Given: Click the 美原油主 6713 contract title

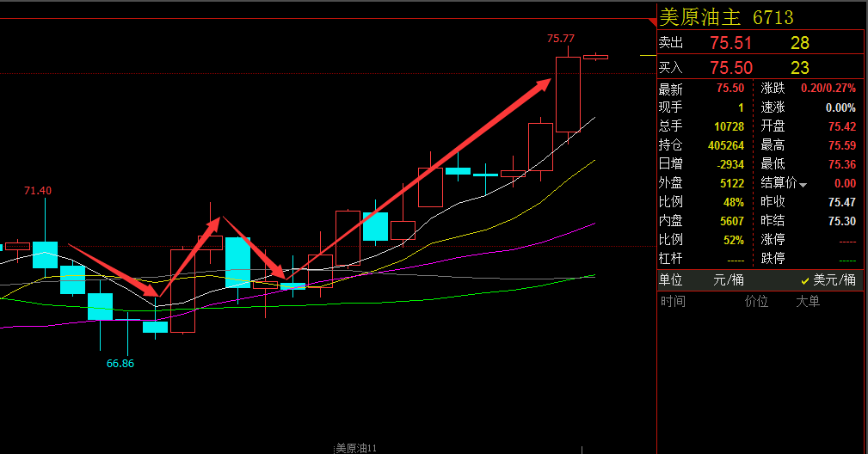Looking at the screenshot, I should (726, 17).
